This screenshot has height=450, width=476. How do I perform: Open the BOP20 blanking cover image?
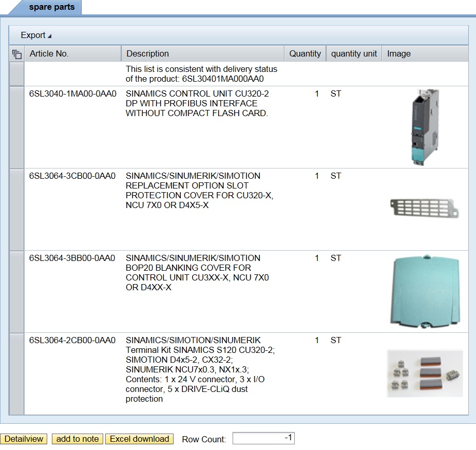point(425,291)
